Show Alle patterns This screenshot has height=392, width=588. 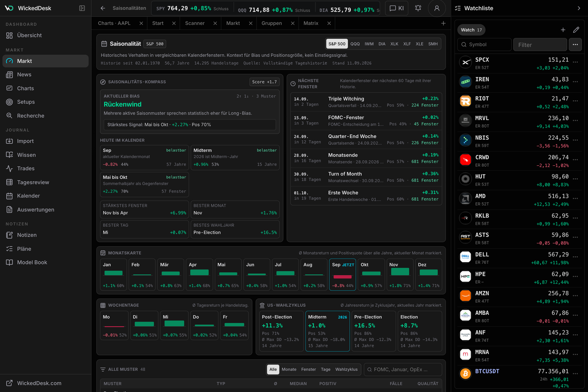coord(273,370)
